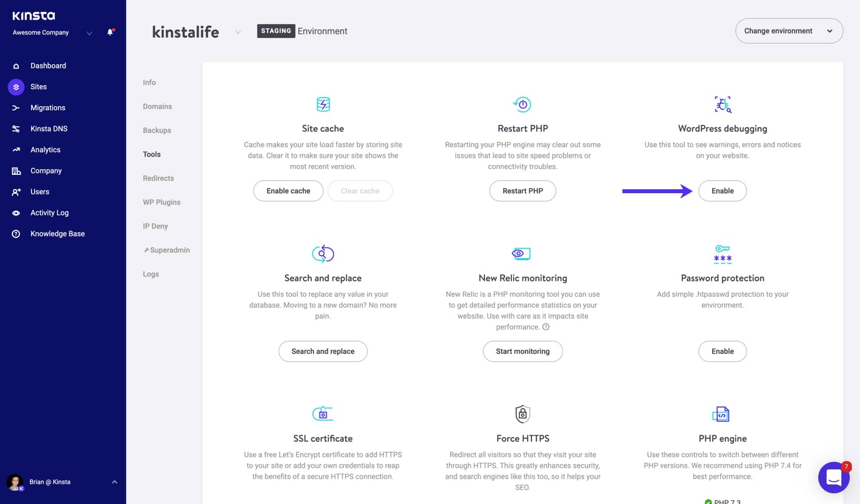
Task: Click the Kinsta logo
Action: click(34, 15)
